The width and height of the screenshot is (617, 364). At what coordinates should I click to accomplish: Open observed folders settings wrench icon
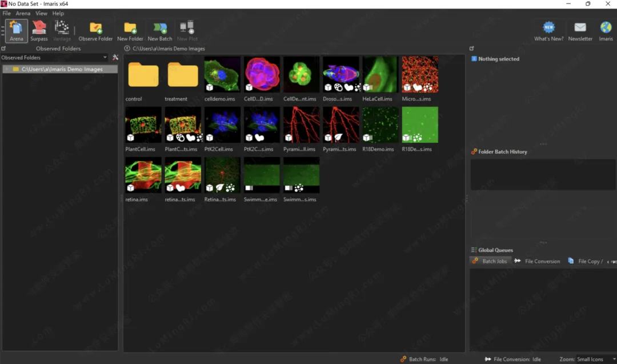[115, 58]
